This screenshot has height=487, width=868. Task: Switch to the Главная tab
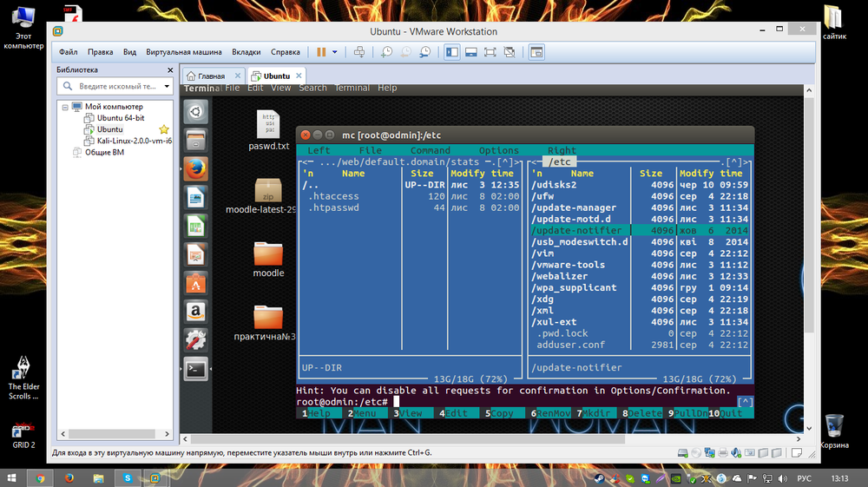click(211, 76)
